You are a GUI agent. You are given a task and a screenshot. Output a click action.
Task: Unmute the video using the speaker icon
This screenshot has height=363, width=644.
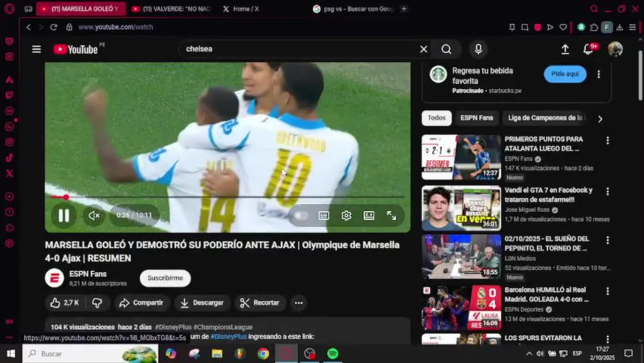[94, 216]
